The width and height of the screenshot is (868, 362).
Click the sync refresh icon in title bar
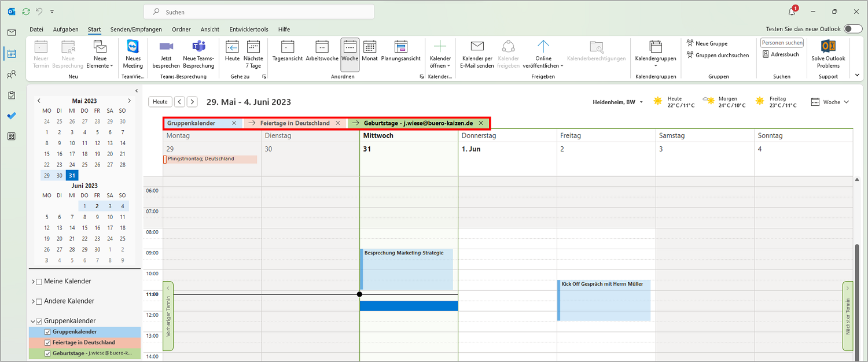(x=25, y=12)
